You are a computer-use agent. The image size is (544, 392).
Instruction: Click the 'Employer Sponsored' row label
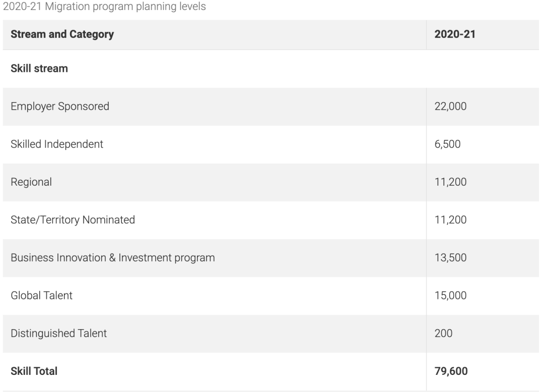tap(60, 106)
